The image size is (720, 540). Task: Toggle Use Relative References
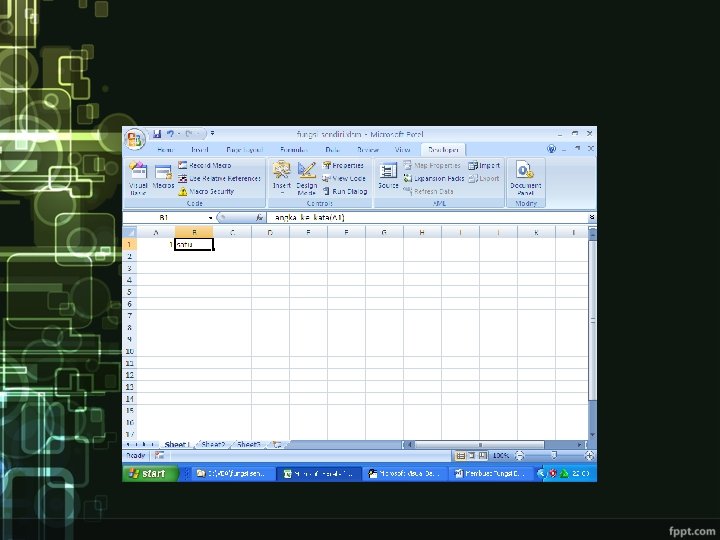[x=219, y=178]
